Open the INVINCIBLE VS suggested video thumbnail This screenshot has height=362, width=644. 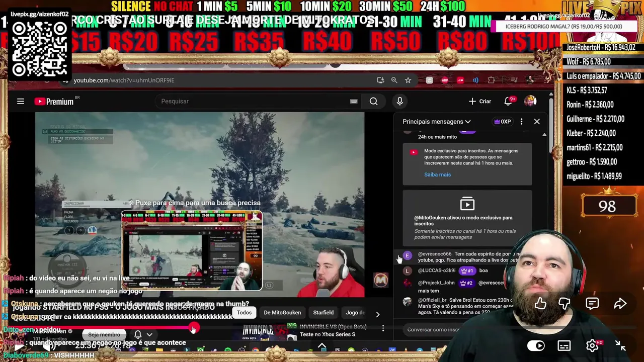(x=269, y=332)
